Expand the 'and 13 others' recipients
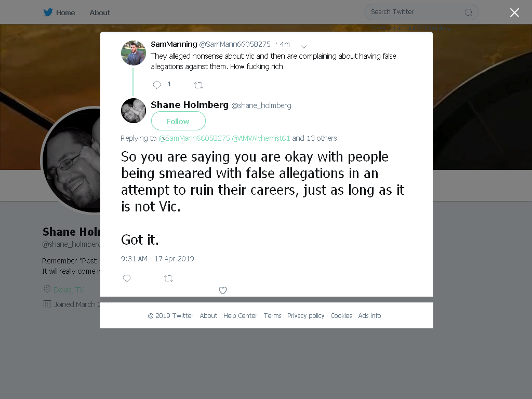This screenshot has height=399, width=532. pyautogui.click(x=314, y=138)
